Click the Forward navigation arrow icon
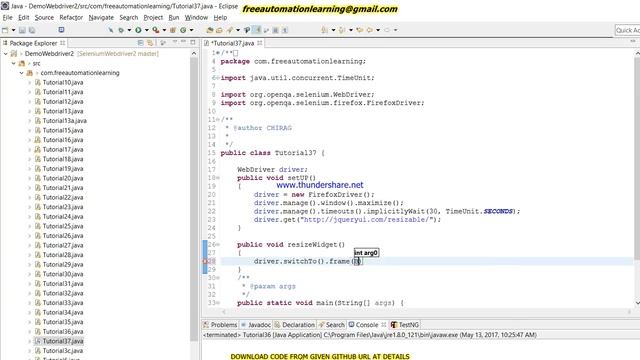Viewport: 640px width, 360px height. [x=387, y=30]
